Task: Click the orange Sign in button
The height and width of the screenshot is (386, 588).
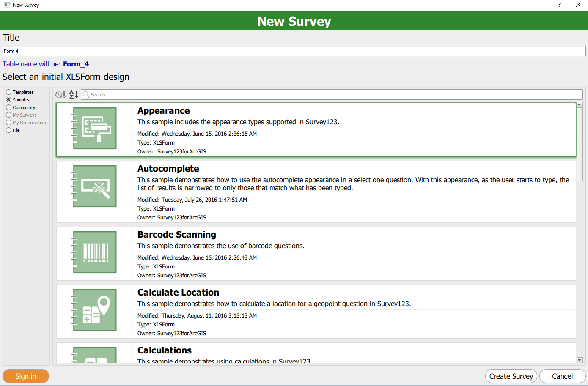Action: [x=26, y=376]
